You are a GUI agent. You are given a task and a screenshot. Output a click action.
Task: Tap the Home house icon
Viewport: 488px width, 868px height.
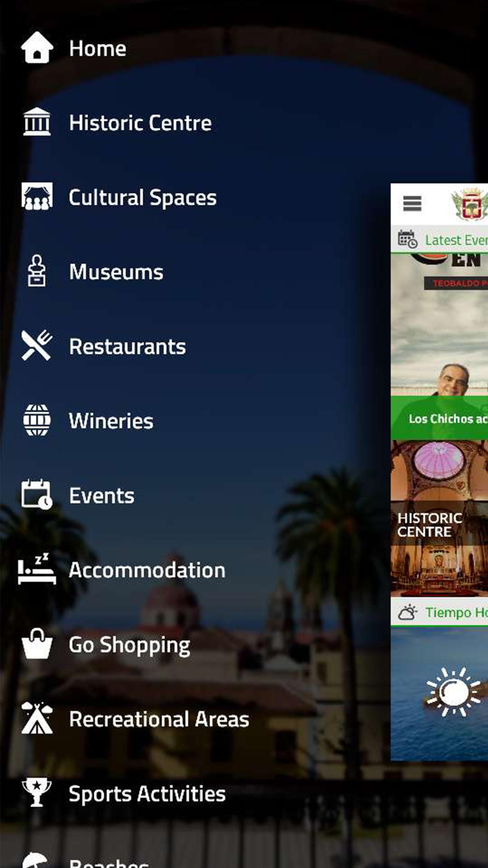tap(37, 48)
